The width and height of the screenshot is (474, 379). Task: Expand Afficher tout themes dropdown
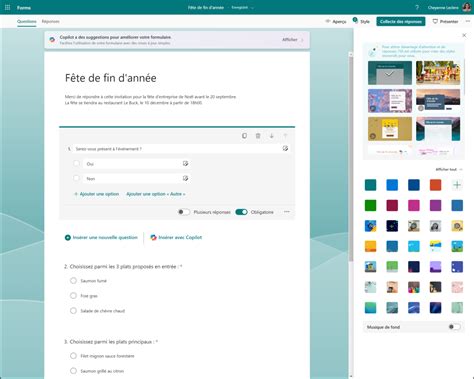coord(449,169)
